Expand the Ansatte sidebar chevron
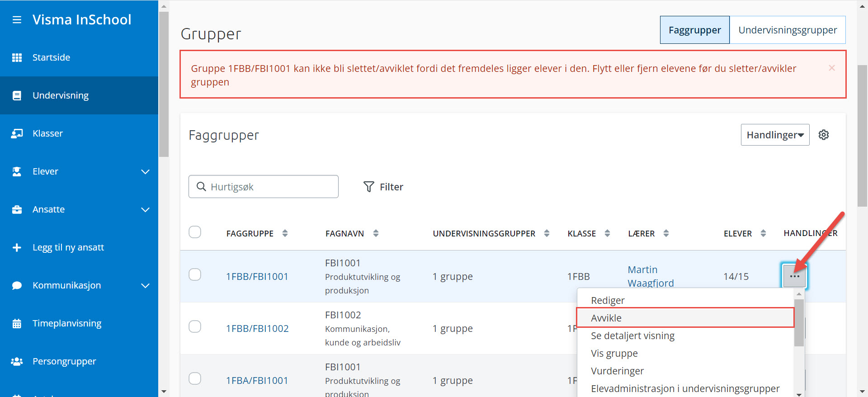 click(145, 209)
